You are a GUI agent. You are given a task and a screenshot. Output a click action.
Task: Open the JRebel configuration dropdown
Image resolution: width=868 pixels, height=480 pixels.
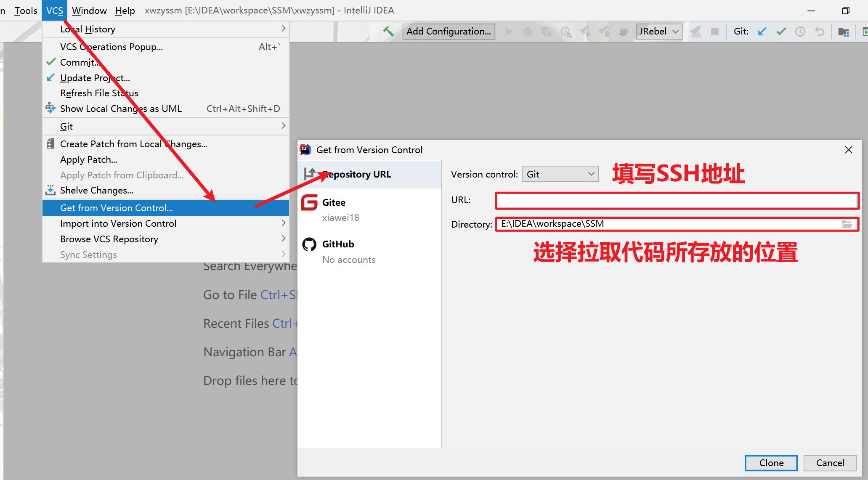click(x=659, y=32)
